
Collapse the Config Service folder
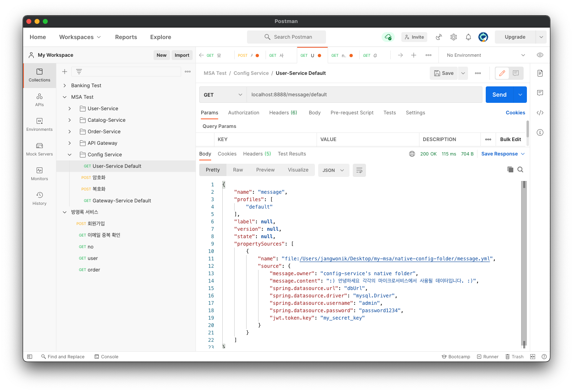coord(70,155)
